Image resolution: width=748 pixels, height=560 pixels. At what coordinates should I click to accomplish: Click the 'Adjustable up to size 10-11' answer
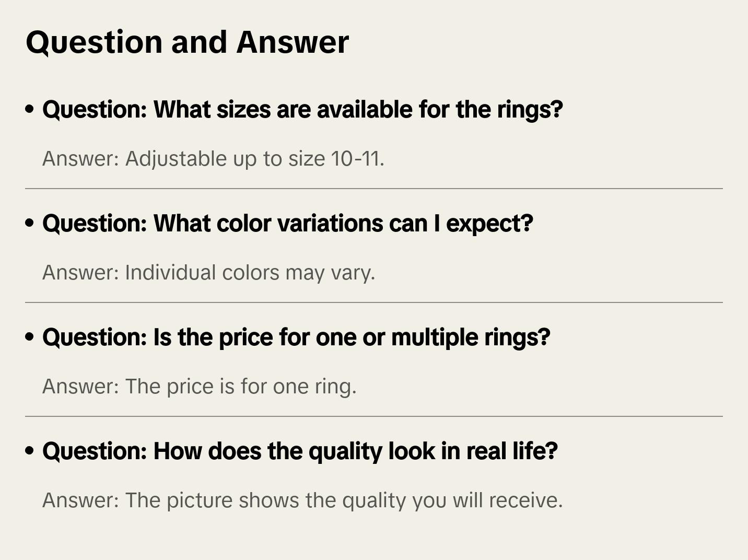[x=213, y=158]
